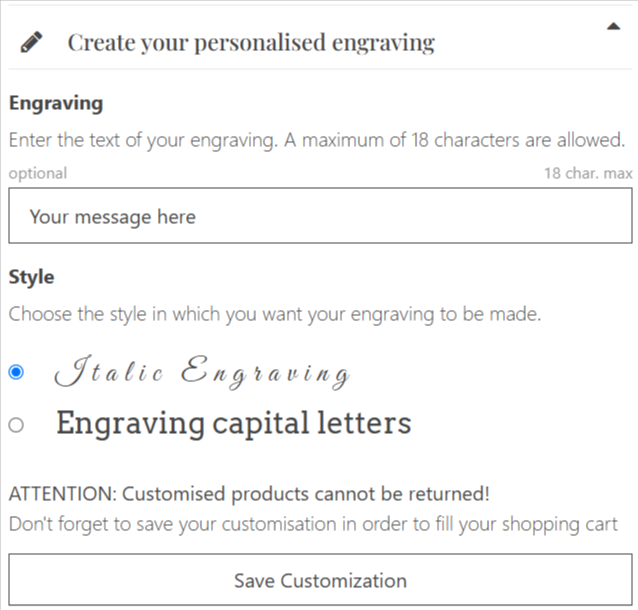This screenshot has width=638, height=610.
Task: Click the ATTENTION customised products warning line
Action: [249, 494]
